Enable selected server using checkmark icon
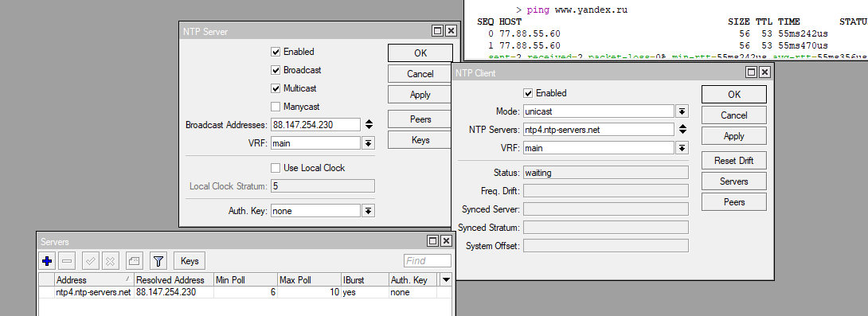 click(91, 260)
